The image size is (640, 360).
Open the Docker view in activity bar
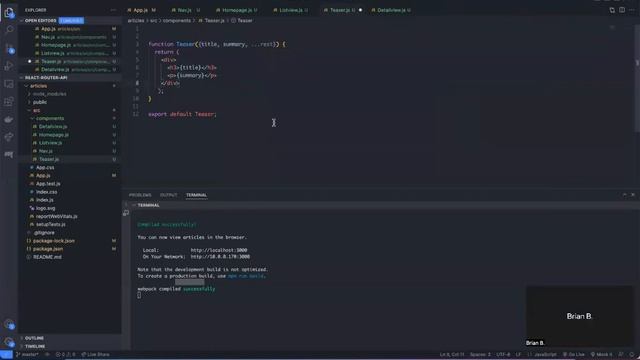tap(9, 120)
